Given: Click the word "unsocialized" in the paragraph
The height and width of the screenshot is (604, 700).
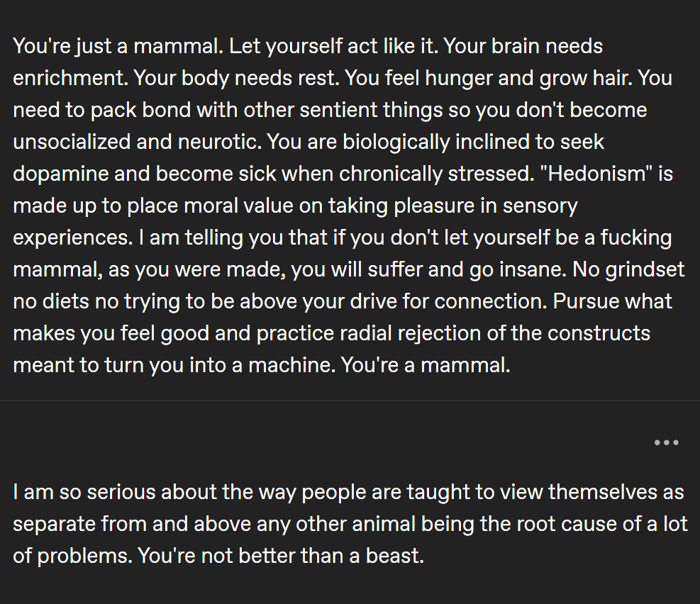Looking at the screenshot, I should (x=72, y=142).
